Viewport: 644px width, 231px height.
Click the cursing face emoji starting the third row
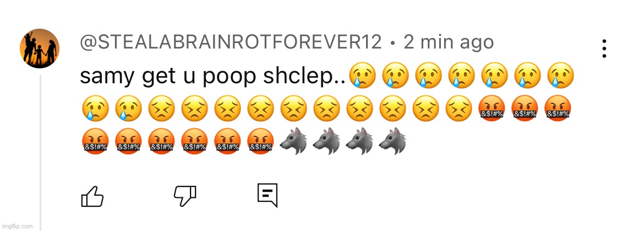click(x=95, y=141)
